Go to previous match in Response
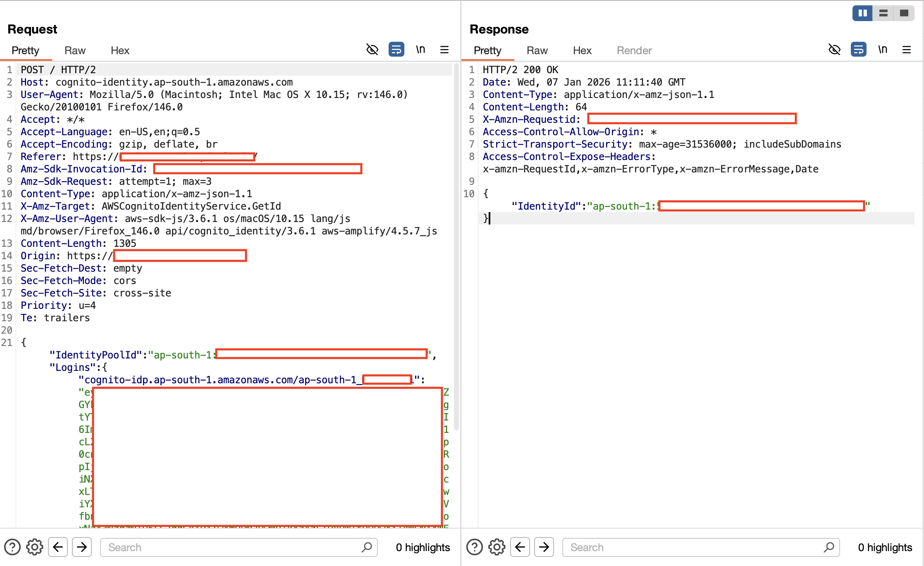This screenshot has height=566, width=924. 520,547
